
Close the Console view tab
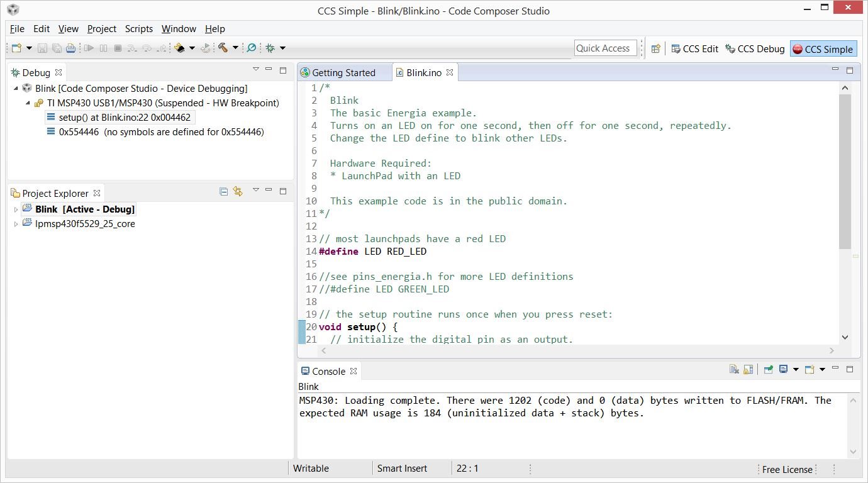[353, 371]
